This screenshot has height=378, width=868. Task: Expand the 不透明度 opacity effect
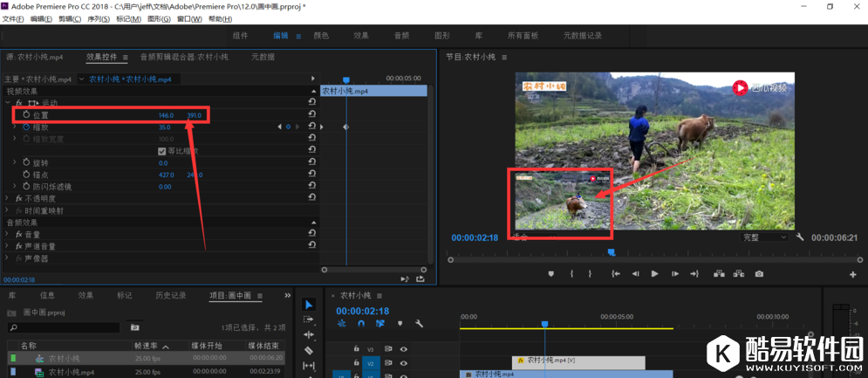point(8,198)
